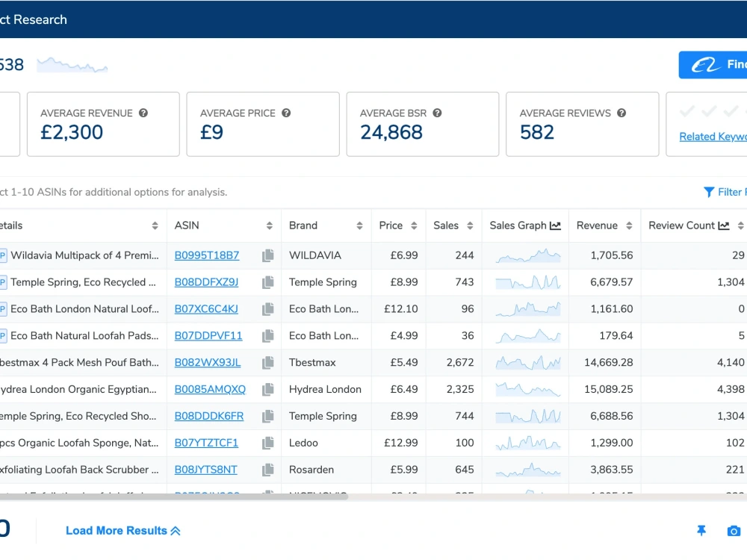View Tbestmax sales graph sparkline
747x560 pixels.
(528, 362)
